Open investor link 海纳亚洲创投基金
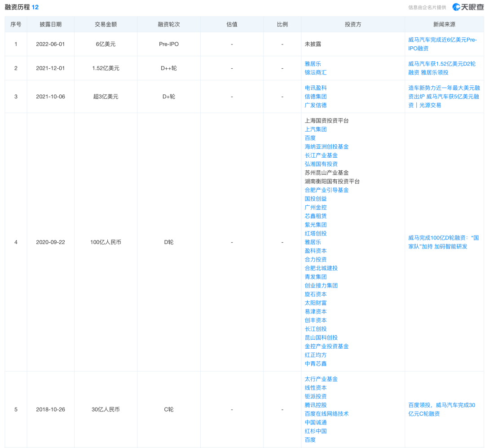Screen dimensions: 485x448 pyautogui.click(x=326, y=147)
